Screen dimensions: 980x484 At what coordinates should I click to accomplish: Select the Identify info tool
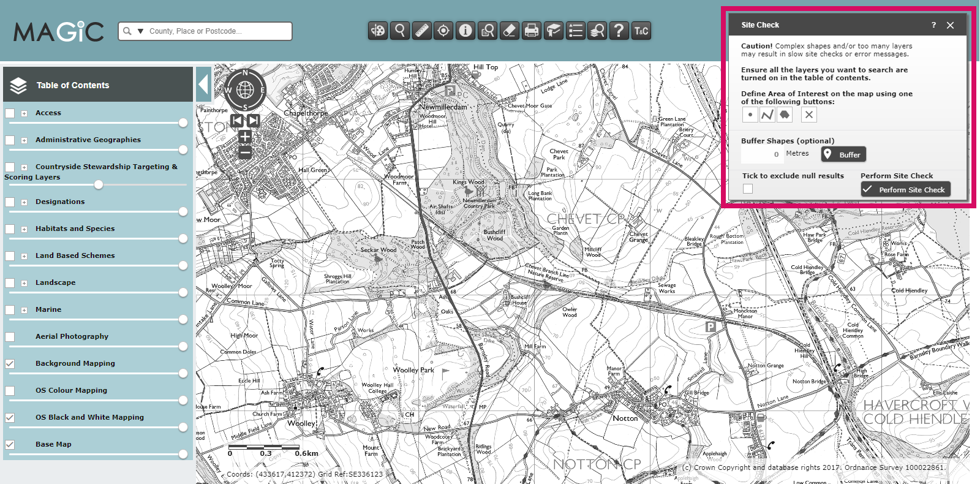tap(466, 30)
